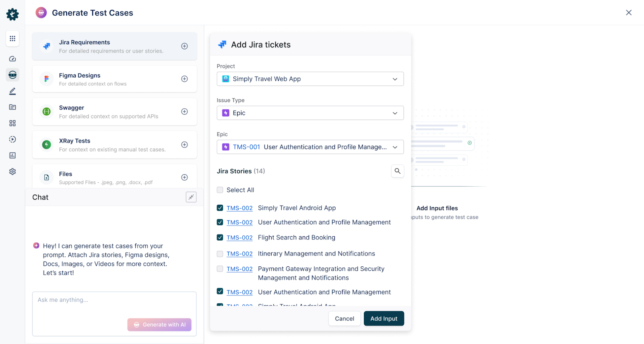
Task: Click the Generate with AI button
Action: [x=159, y=325]
